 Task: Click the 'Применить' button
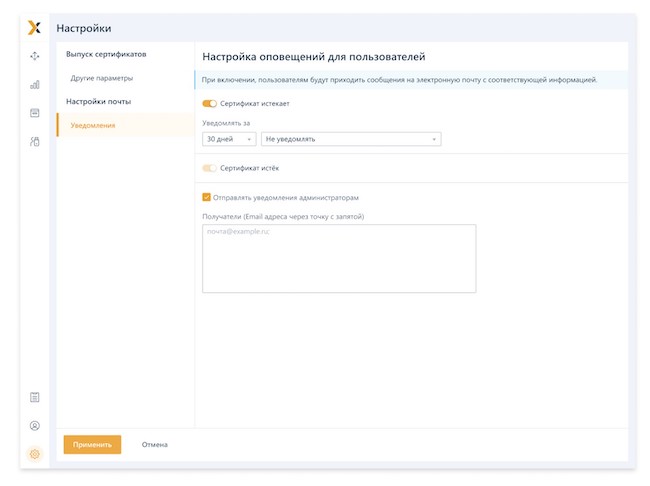pyautogui.click(x=92, y=444)
